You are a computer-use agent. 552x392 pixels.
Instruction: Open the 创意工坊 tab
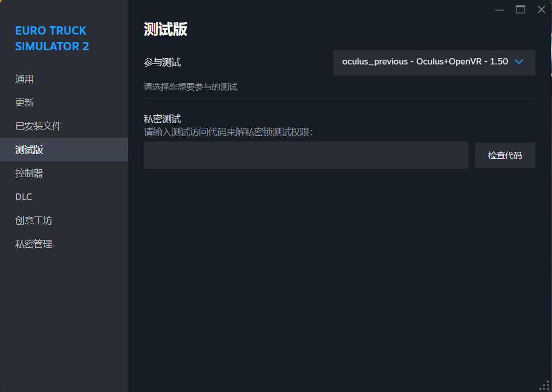click(63, 221)
